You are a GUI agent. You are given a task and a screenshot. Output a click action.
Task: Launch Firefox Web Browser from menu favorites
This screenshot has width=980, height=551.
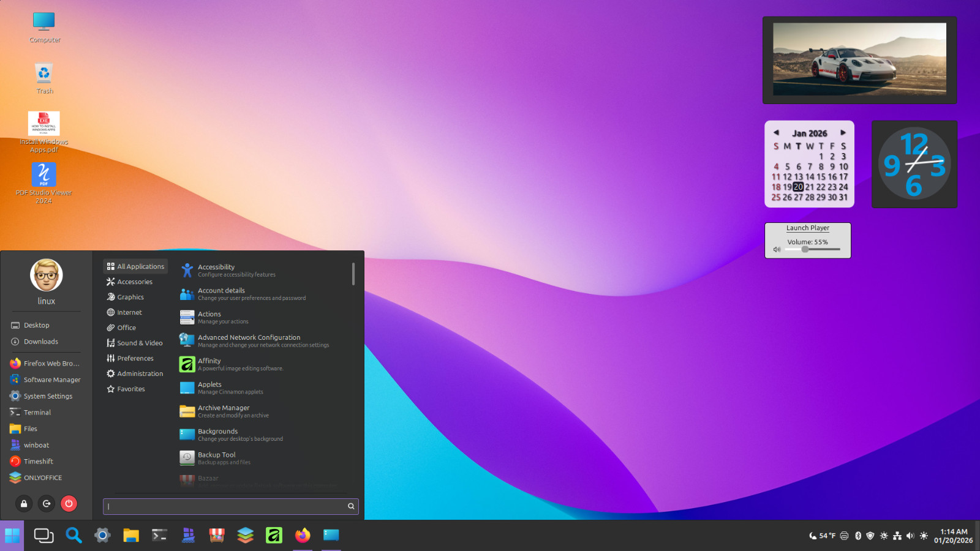(x=45, y=363)
